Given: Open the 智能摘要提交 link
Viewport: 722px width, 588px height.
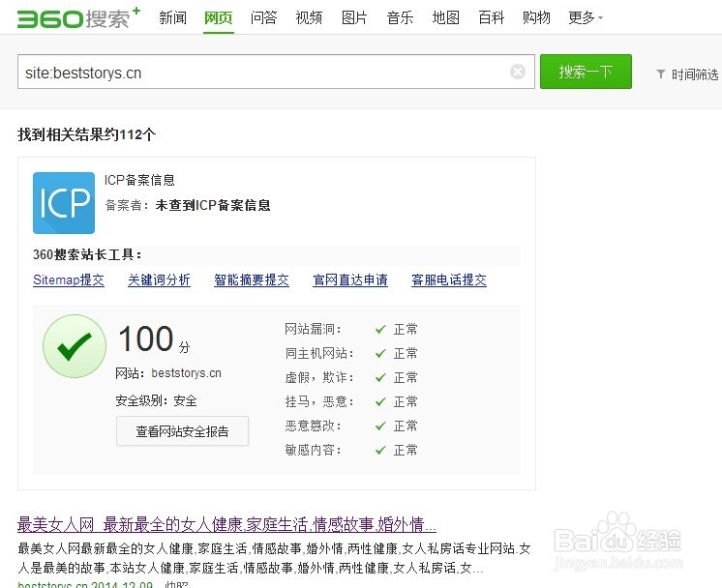Looking at the screenshot, I should [252, 279].
